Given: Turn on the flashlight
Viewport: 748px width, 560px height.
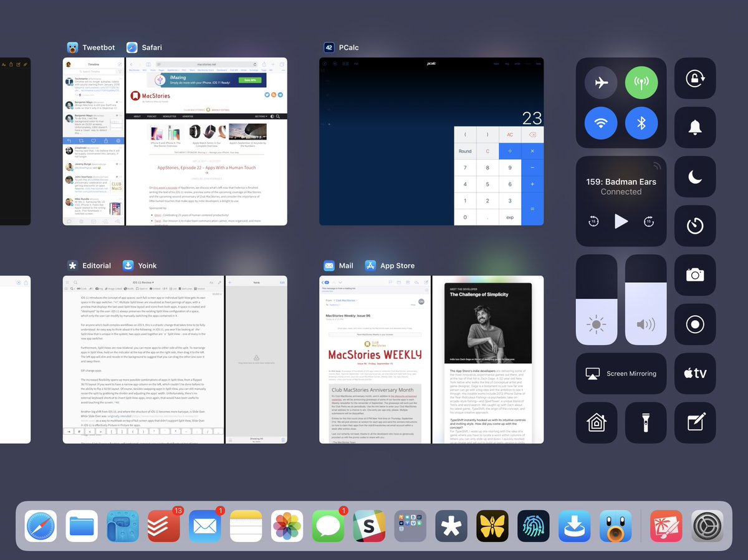Looking at the screenshot, I should [646, 423].
